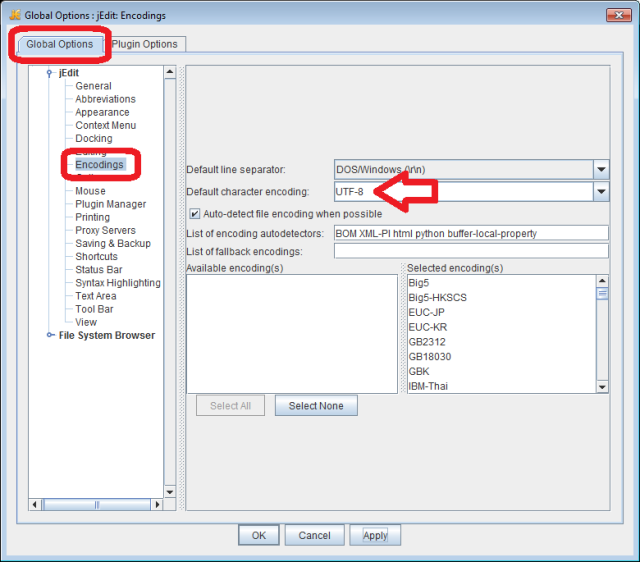Switch to the Global Options tab
The image size is (640, 562).
tap(60, 44)
